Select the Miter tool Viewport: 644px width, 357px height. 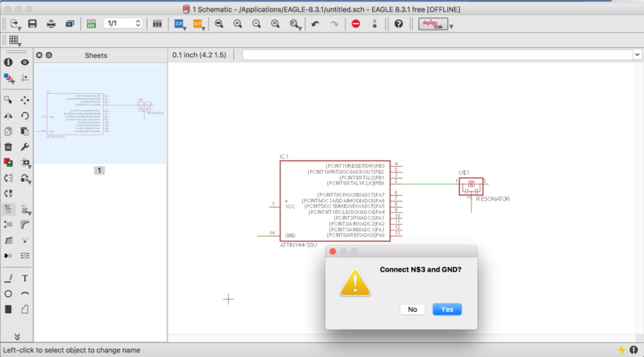point(25,225)
